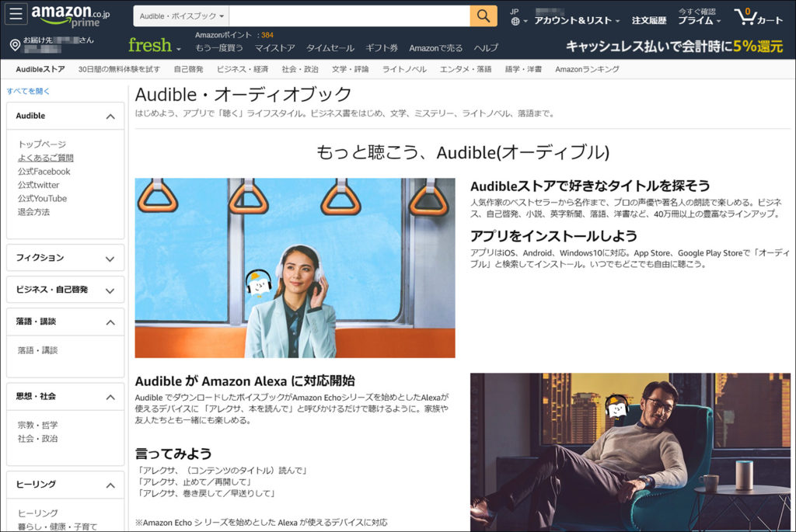The image size is (796, 532).
Task: Click the Amazon.co.jp prime logo
Action: coord(70,16)
